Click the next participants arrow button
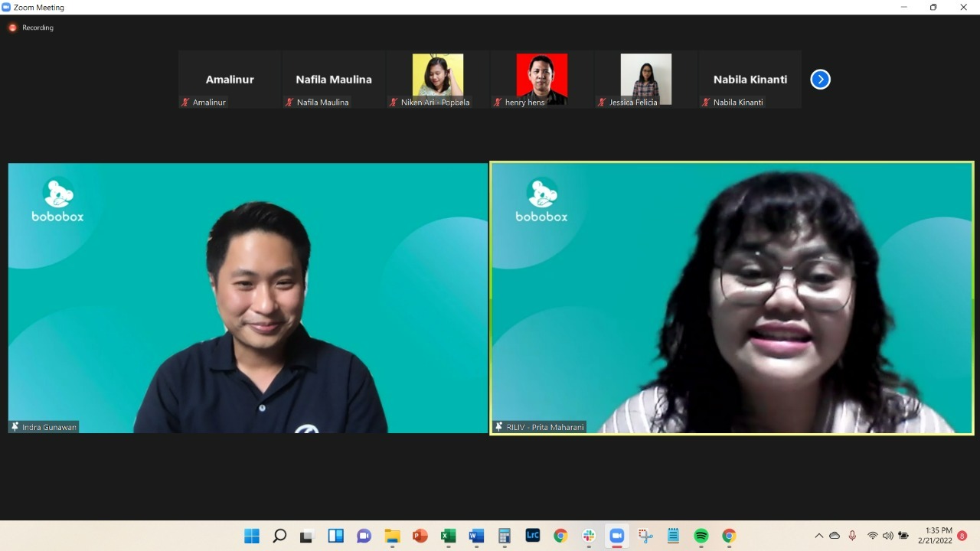The width and height of the screenshot is (980, 551). [x=820, y=80]
